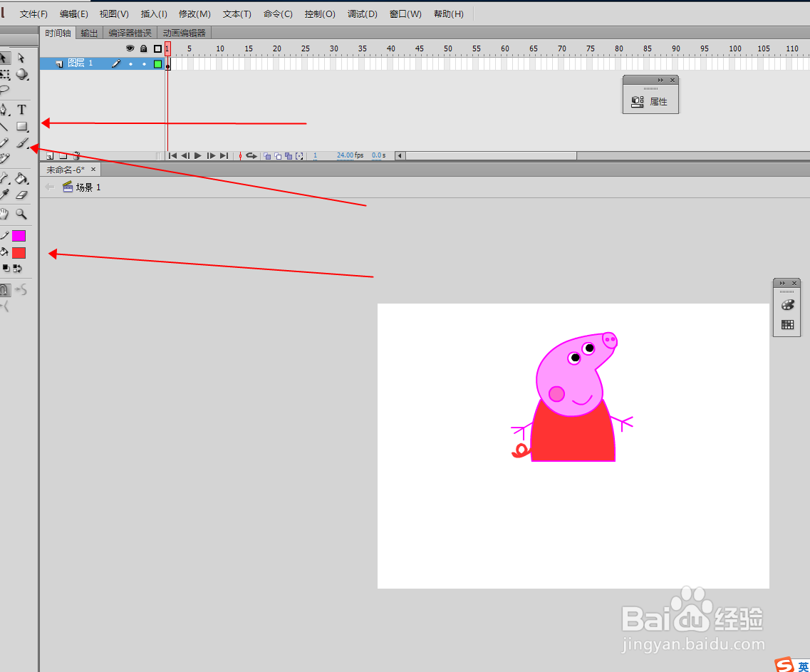Click the delete layer trash icon
The image size is (810, 672).
[76, 155]
